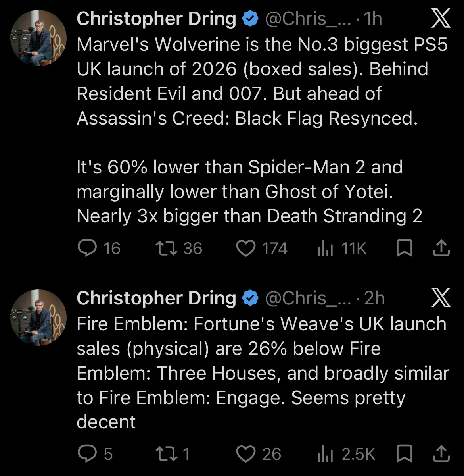
Task: Open the X logo on the second tweet
Action: [441, 298]
